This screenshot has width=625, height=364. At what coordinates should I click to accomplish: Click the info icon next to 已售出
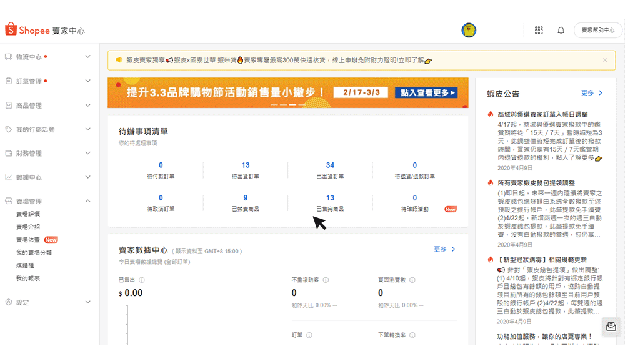pyautogui.click(x=142, y=280)
